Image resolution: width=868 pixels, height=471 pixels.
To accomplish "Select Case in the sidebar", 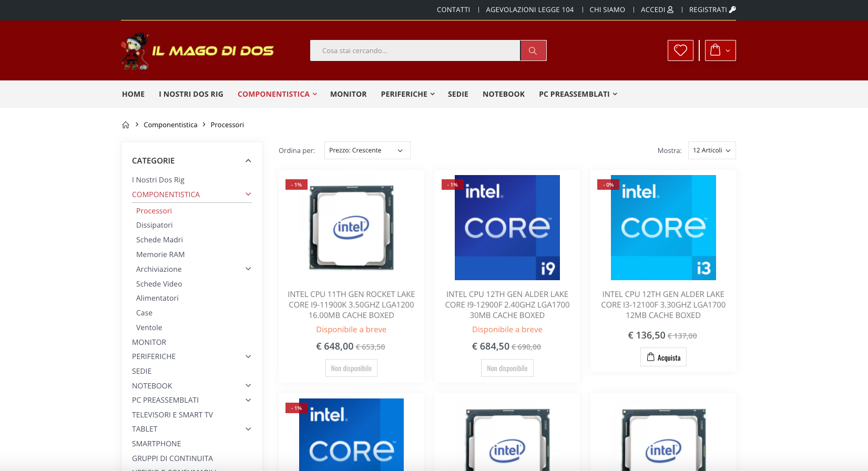I will (144, 313).
